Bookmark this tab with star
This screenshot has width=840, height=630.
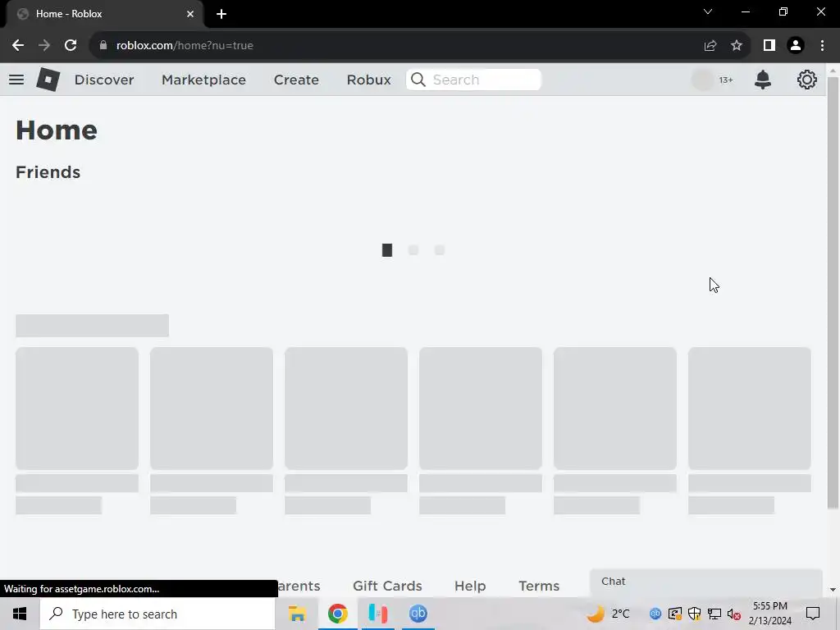(x=737, y=46)
